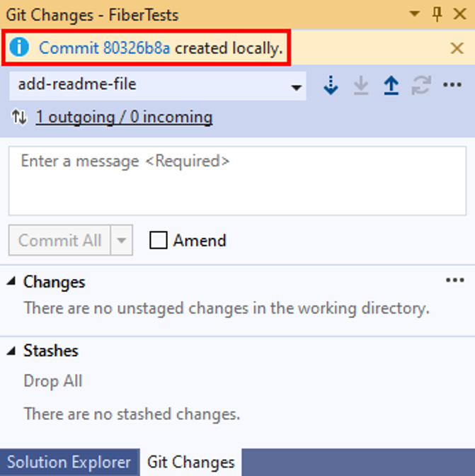Click into the commit message box
This screenshot has height=476, width=475.
pyautogui.click(x=237, y=181)
